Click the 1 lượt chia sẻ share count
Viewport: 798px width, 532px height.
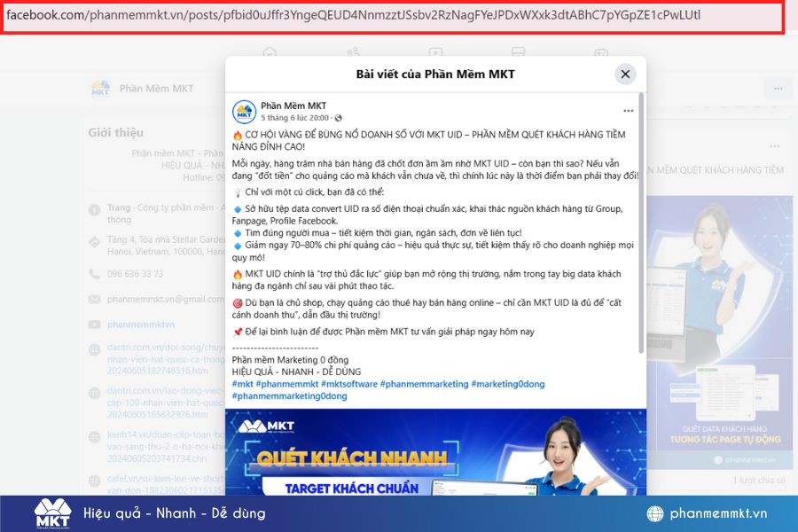pyautogui.click(x=759, y=480)
